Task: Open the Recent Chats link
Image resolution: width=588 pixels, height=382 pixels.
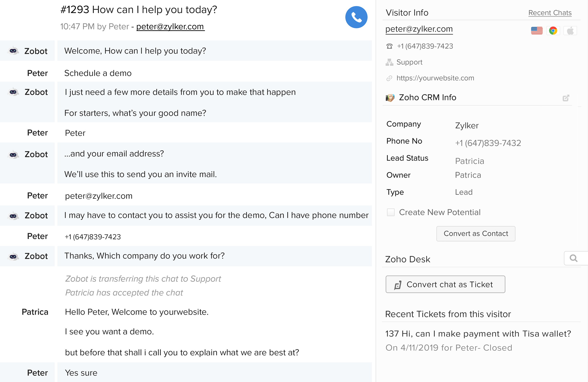Action: 550,13
